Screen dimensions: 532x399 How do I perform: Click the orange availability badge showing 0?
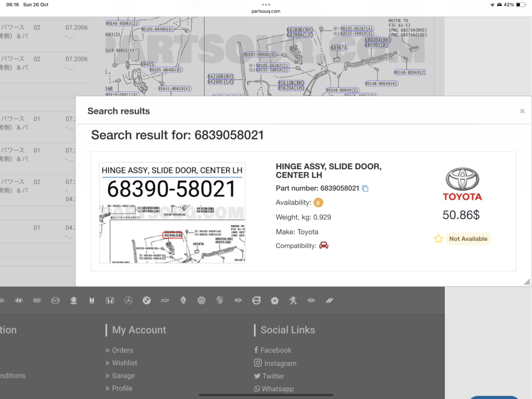(x=318, y=203)
